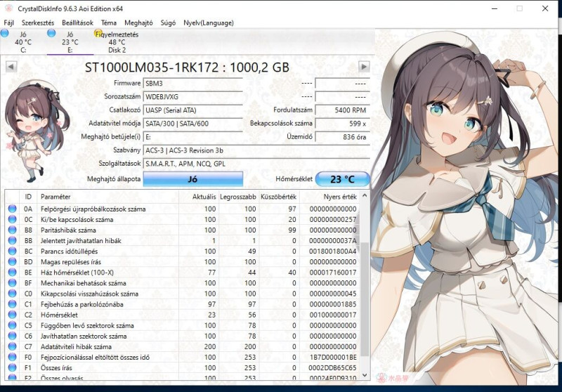Click the chibi character image on the left
Viewport: 562px width, 392px height.
(37, 131)
